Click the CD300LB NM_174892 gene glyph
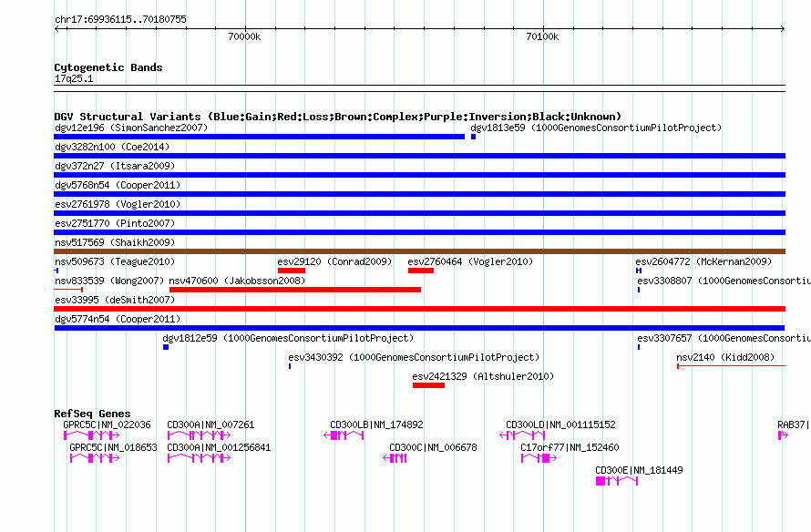The image size is (811, 532). 344,435
